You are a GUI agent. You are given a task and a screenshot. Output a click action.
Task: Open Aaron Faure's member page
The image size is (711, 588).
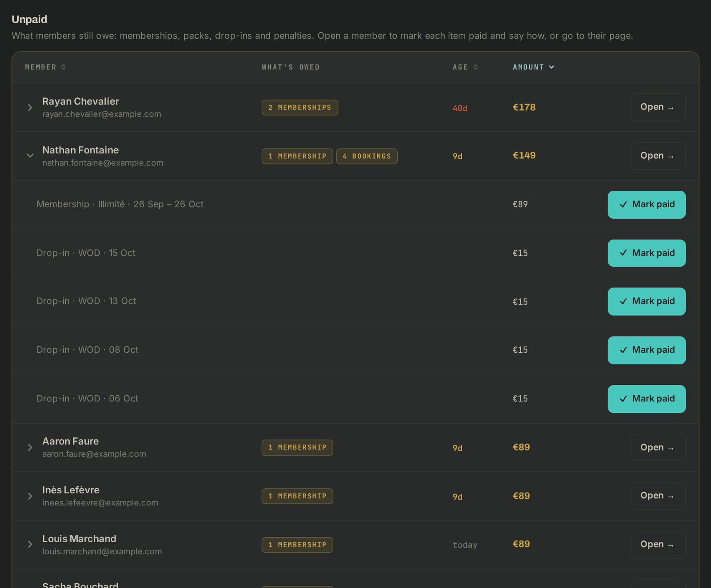click(658, 448)
